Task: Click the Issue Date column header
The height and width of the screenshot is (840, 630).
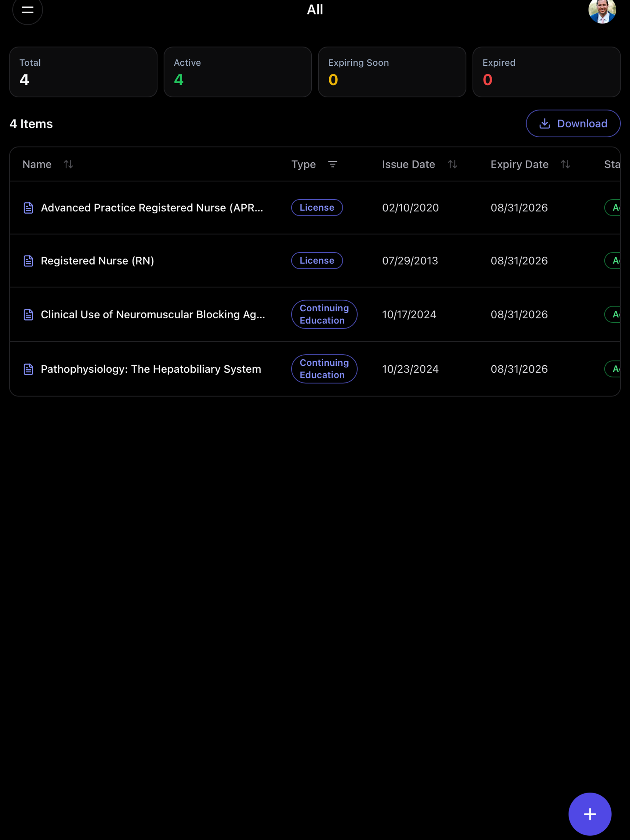Action: click(409, 164)
